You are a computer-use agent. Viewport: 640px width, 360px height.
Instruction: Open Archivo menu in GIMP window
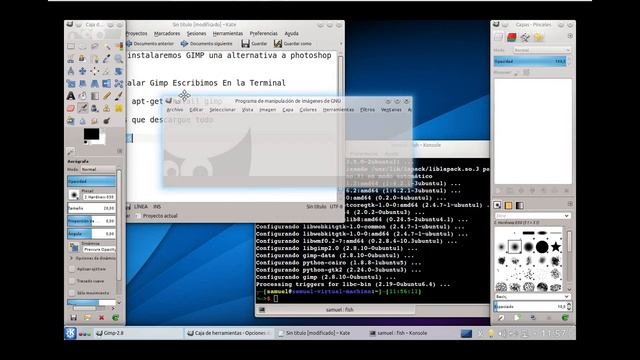point(175,110)
